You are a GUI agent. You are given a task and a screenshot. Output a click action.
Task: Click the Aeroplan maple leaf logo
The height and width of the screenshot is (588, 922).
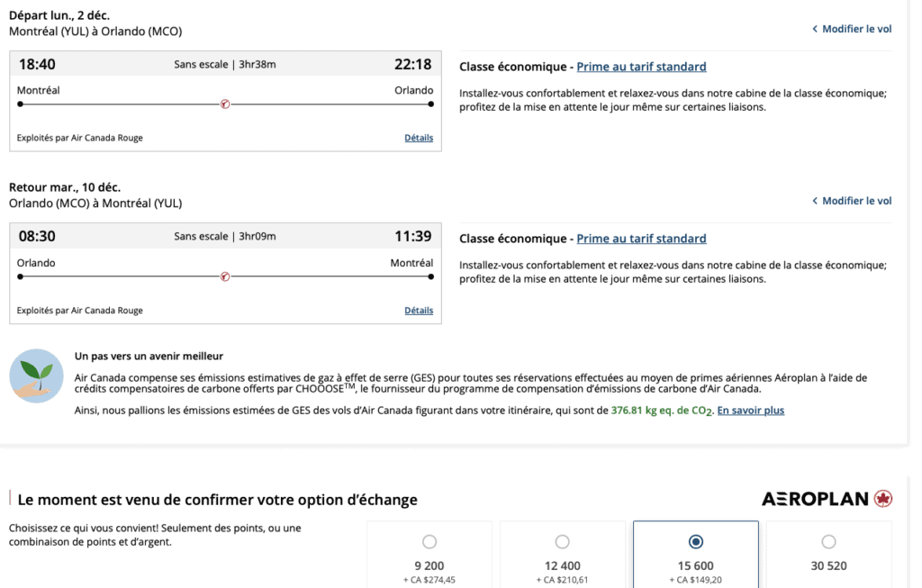[x=883, y=499]
